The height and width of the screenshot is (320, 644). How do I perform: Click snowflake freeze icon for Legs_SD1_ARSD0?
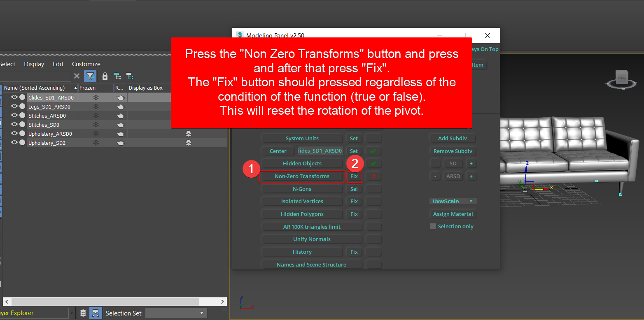[x=96, y=107]
